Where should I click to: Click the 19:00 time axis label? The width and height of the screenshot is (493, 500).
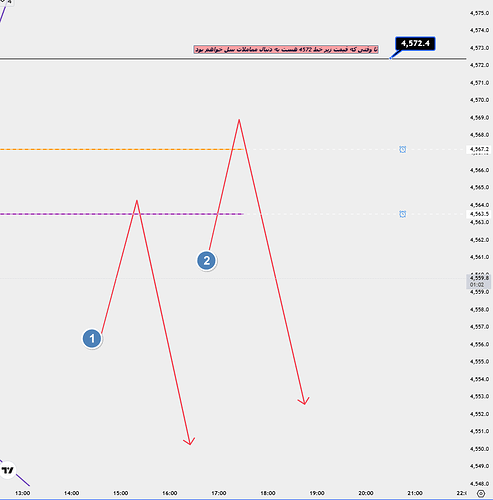coord(317,493)
